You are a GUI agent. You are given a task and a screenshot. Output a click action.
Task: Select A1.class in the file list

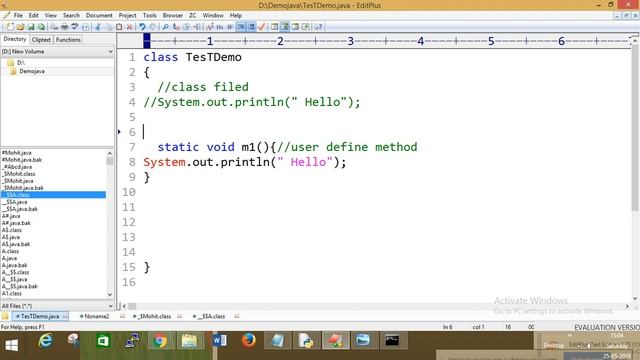(x=11, y=293)
